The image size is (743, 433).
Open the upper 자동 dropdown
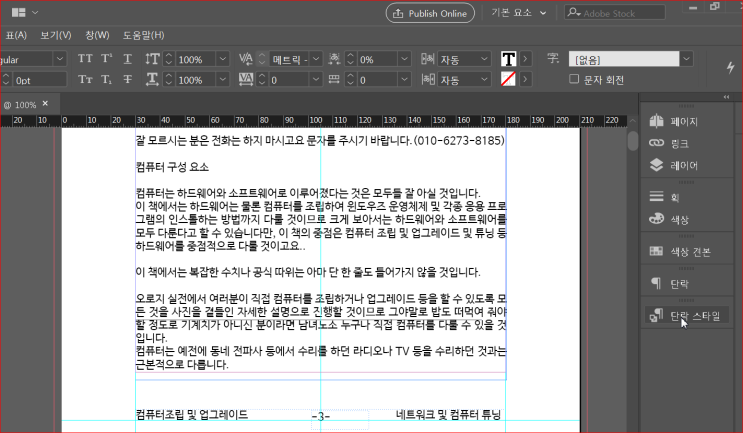click(484, 59)
